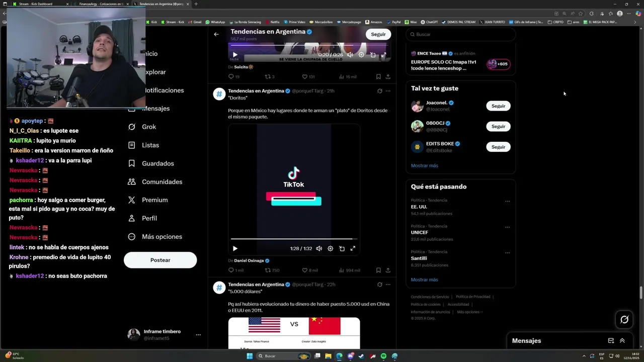Viewport: 644px width, 362px height.
Task: Open Premium in the sidebar
Action: 148,200
